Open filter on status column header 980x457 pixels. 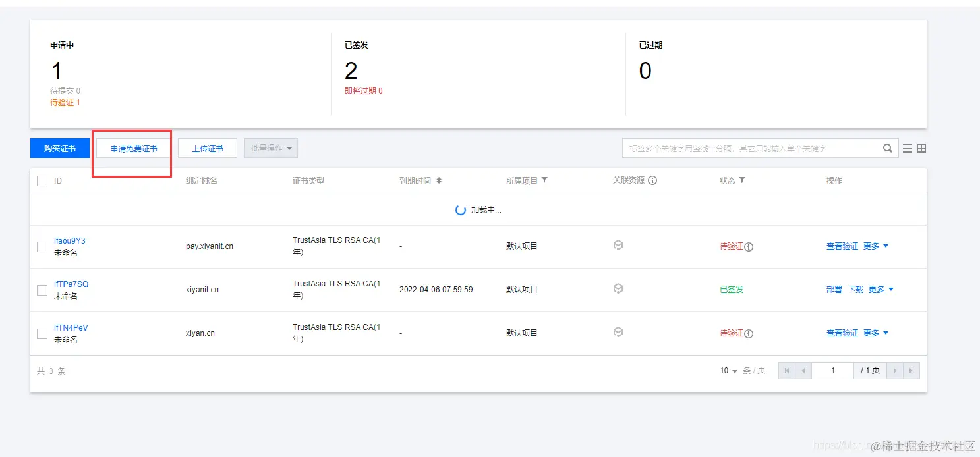click(x=742, y=180)
